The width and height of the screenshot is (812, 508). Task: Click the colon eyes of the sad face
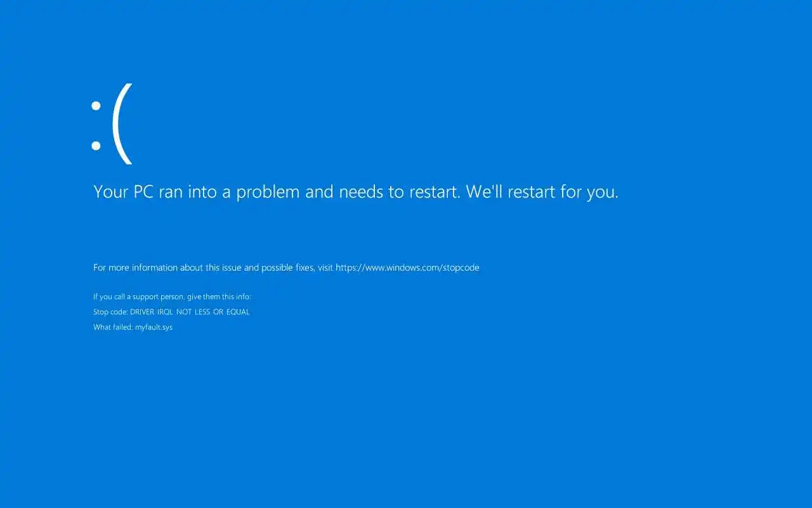[x=96, y=126]
